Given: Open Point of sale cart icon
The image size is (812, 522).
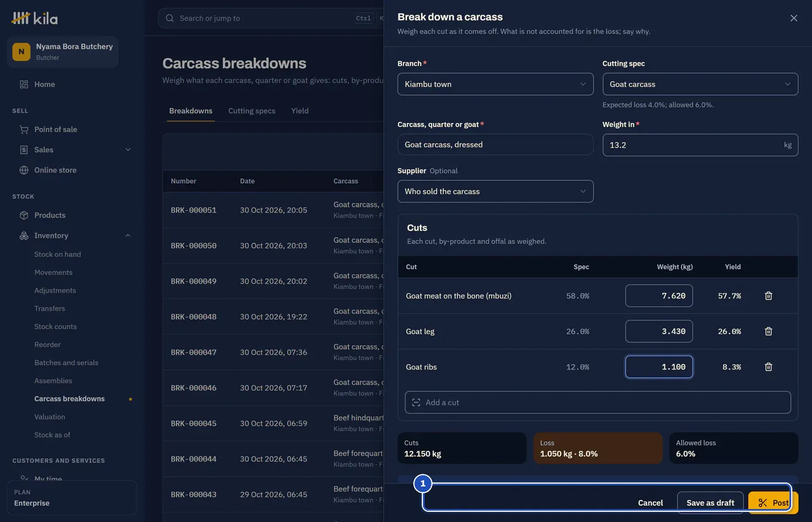Looking at the screenshot, I should 24,129.
